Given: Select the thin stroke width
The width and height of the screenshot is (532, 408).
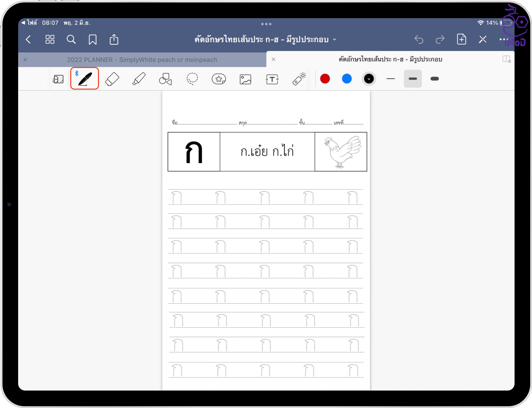Looking at the screenshot, I should pos(390,79).
